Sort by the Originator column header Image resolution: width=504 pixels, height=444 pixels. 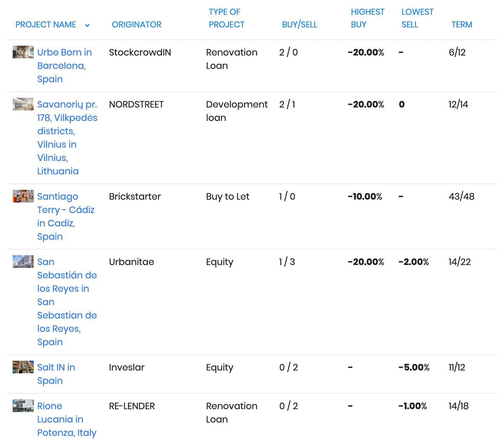coord(136,25)
